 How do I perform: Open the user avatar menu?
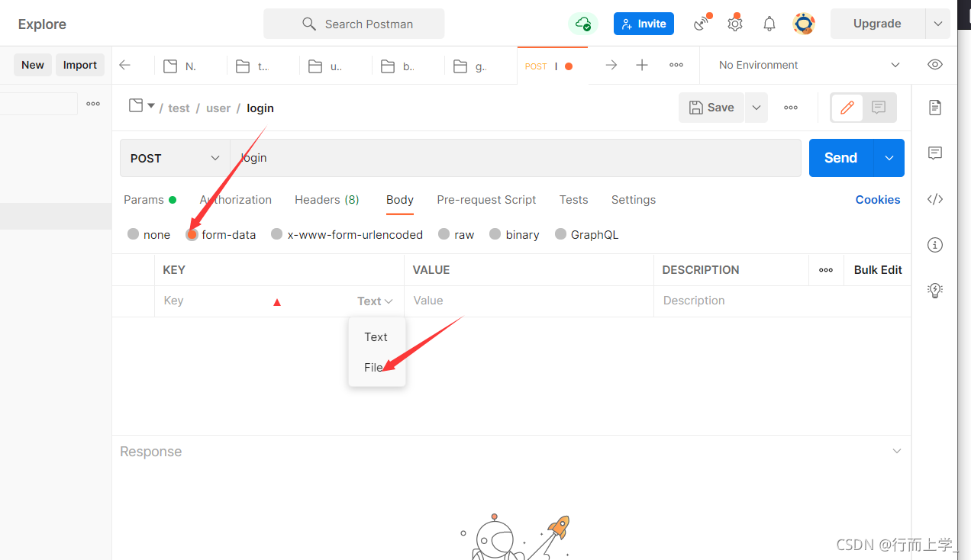tap(804, 24)
